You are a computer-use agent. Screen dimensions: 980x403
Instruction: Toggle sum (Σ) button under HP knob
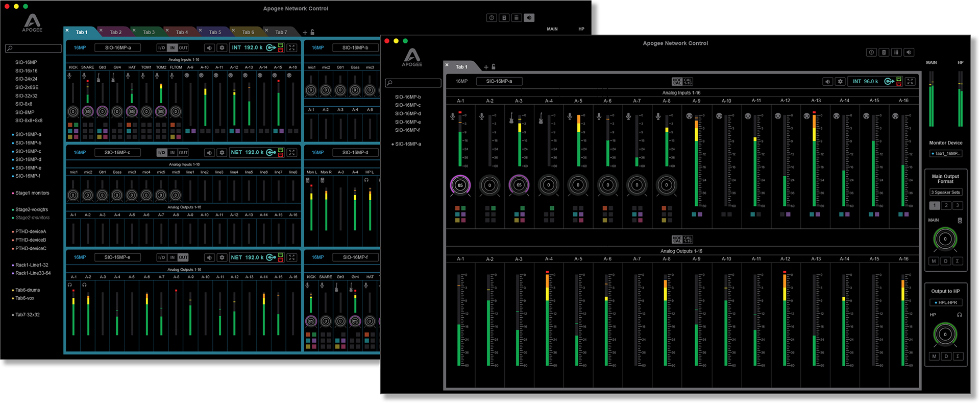point(958,357)
